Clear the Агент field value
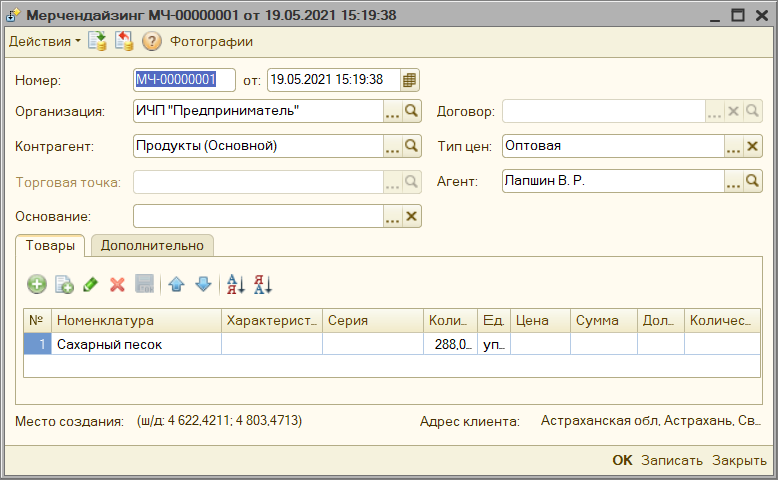Viewport: 778px width, 480px height. tap(753, 182)
